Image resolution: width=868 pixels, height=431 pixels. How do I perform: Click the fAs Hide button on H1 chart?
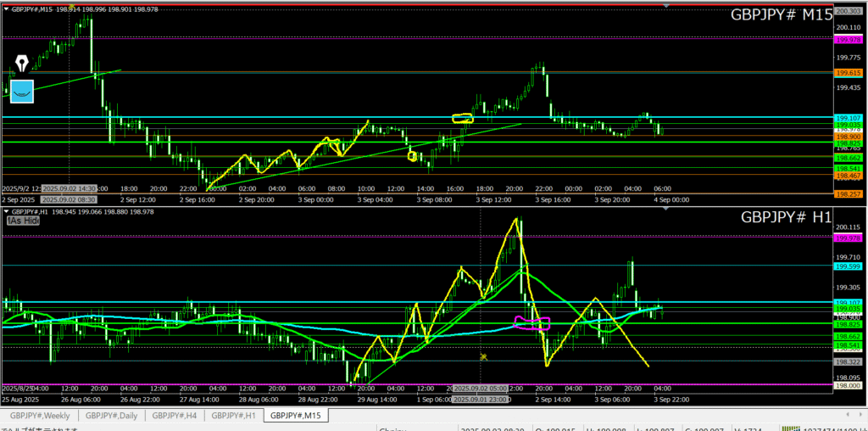(x=23, y=221)
